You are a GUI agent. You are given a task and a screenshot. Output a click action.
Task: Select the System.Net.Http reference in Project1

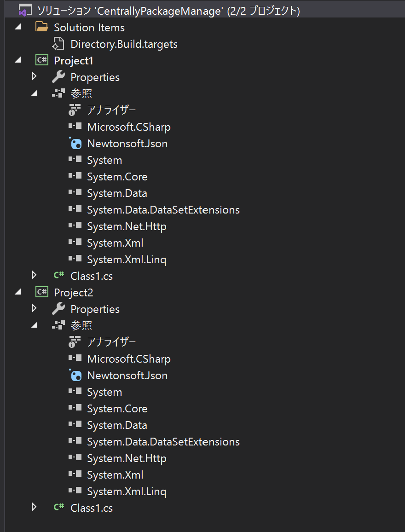pyautogui.click(x=127, y=226)
